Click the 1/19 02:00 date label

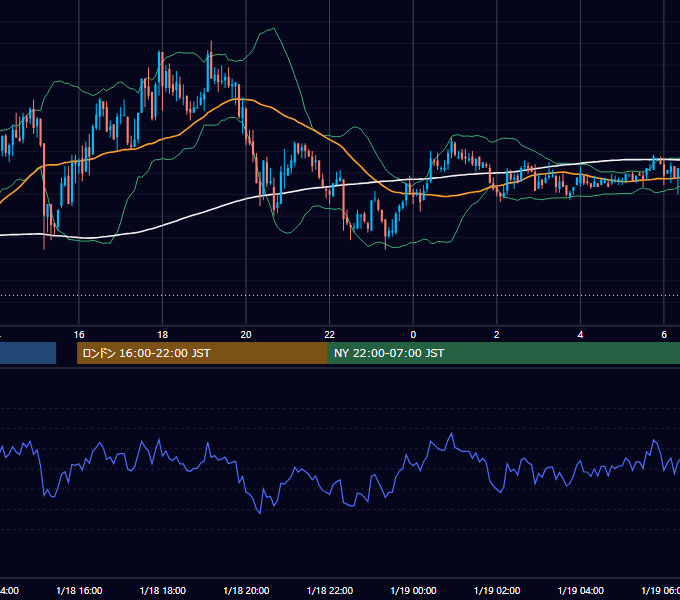pyautogui.click(x=497, y=590)
